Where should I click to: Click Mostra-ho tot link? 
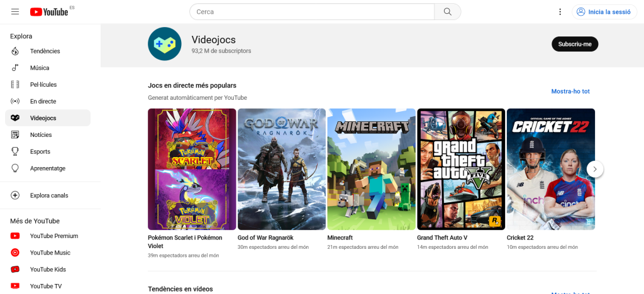point(570,92)
